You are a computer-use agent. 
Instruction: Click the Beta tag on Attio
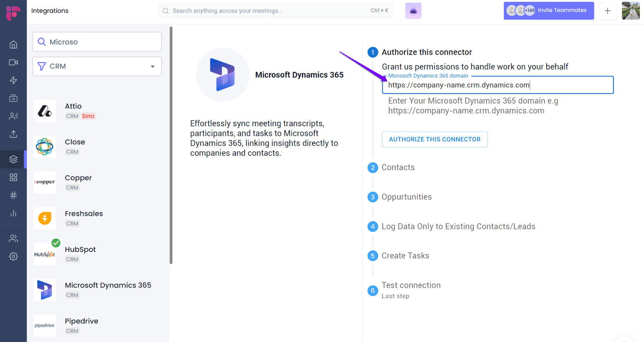(88, 116)
